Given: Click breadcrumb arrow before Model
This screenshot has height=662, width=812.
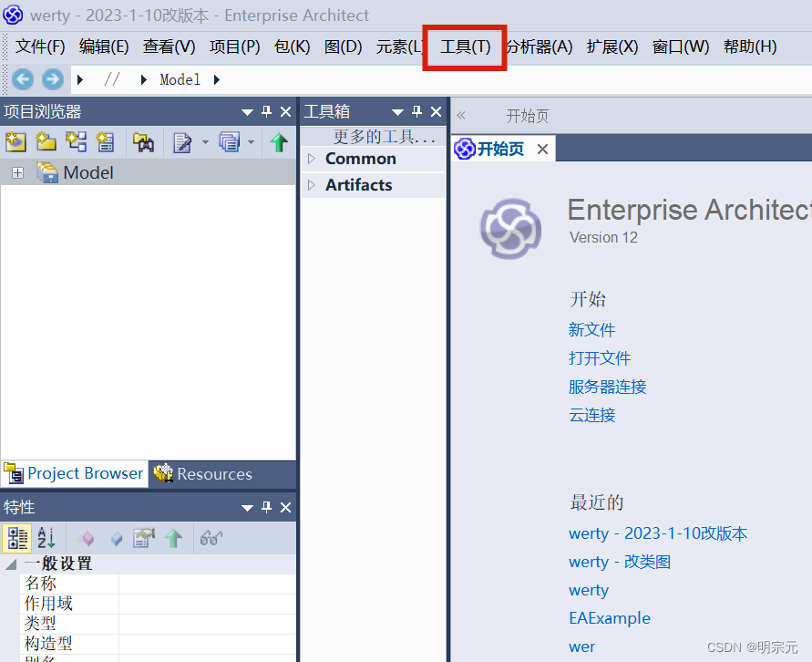Looking at the screenshot, I should (x=143, y=79).
